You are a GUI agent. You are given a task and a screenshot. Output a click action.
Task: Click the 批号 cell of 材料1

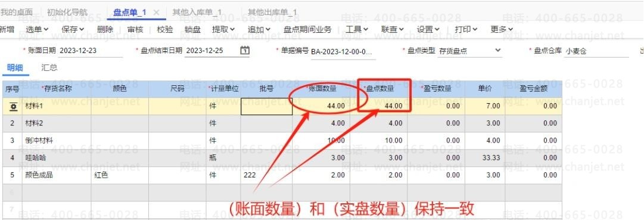coord(266,106)
